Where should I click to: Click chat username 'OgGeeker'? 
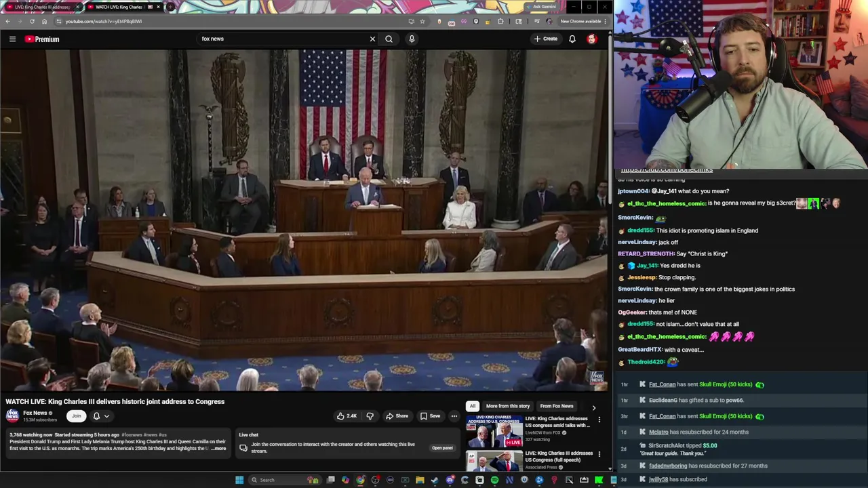pos(632,312)
